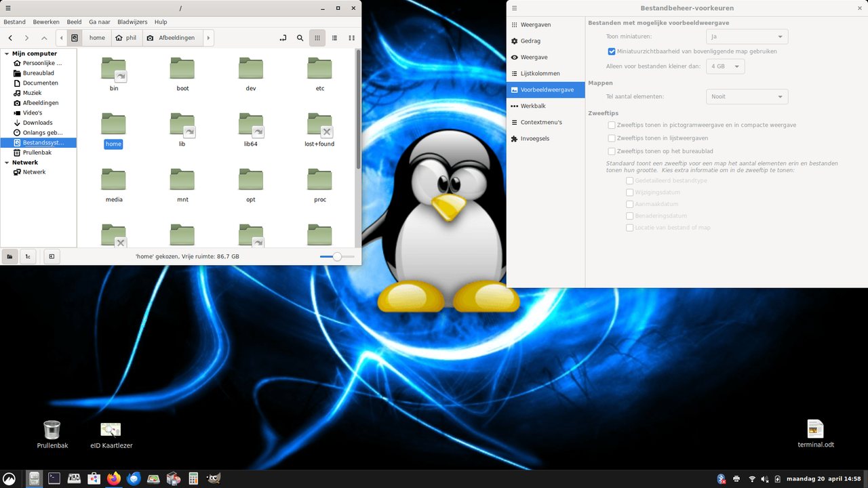Select the media folder
868x488 pixels.
114,185
